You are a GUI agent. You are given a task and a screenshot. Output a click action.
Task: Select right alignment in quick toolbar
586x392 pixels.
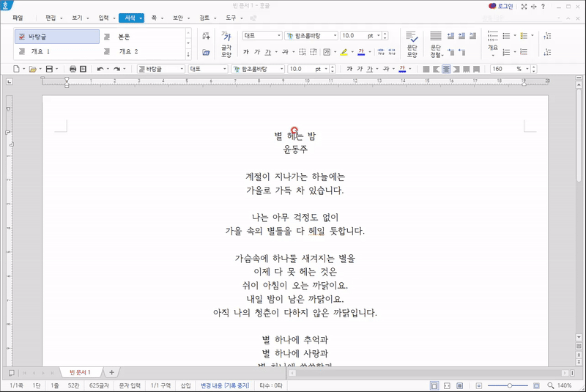pos(456,69)
